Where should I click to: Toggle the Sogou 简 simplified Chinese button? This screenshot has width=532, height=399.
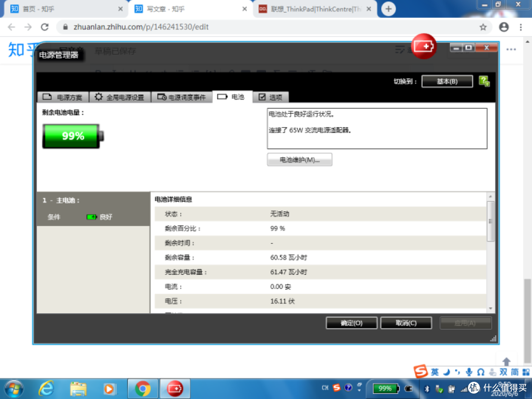click(515, 372)
